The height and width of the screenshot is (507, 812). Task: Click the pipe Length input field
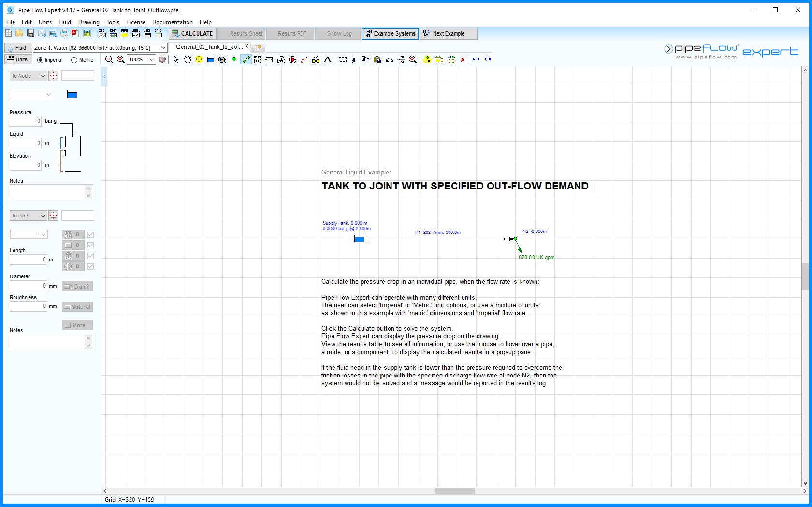(x=28, y=260)
